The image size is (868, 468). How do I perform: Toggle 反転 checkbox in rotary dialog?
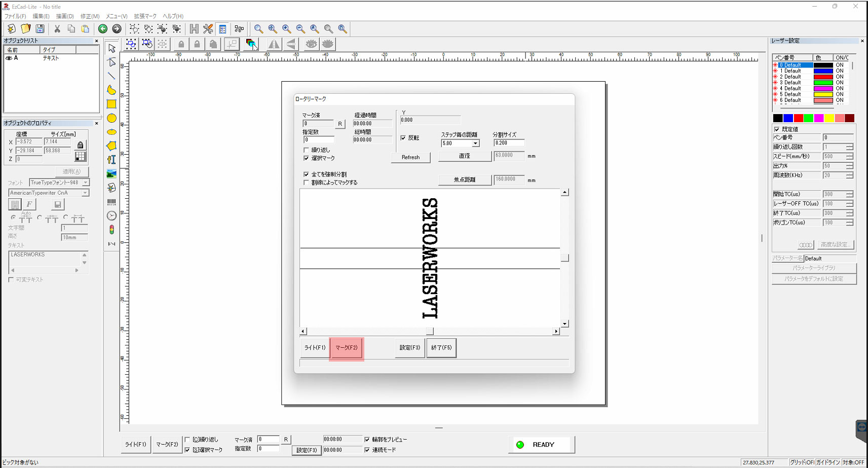[x=403, y=138]
